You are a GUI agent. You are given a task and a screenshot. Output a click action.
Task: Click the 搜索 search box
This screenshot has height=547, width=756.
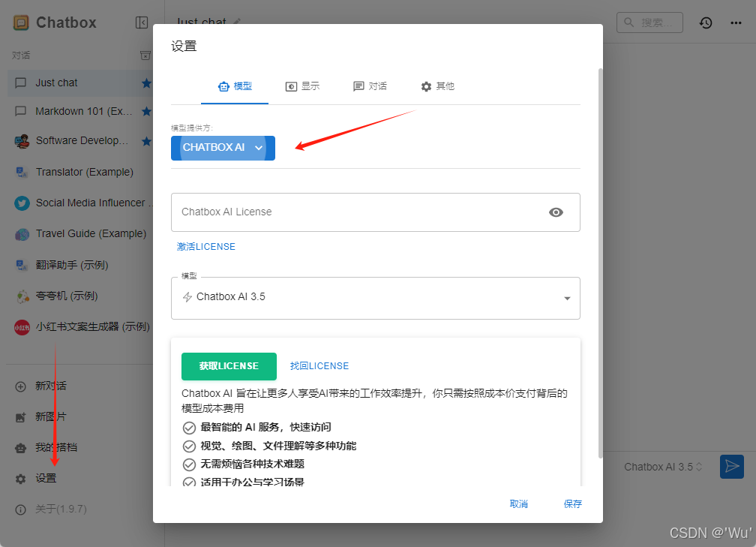(649, 23)
